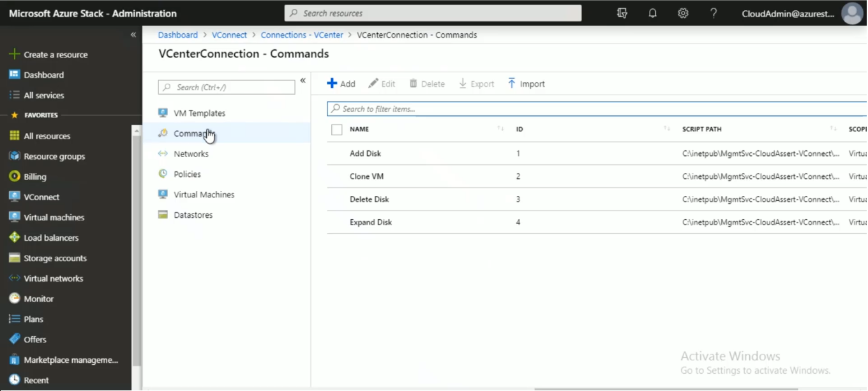The height and width of the screenshot is (391, 868).
Task: Click ID value 4 in the Expand Disk row
Action: [x=518, y=222]
